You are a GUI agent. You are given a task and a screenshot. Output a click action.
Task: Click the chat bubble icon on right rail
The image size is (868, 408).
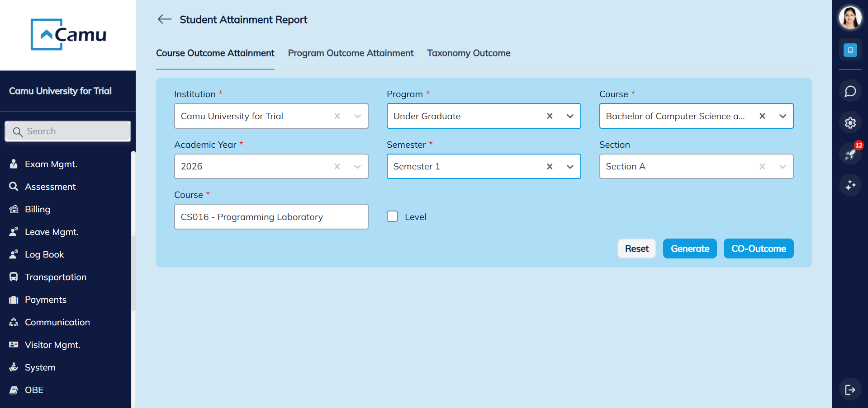click(850, 90)
